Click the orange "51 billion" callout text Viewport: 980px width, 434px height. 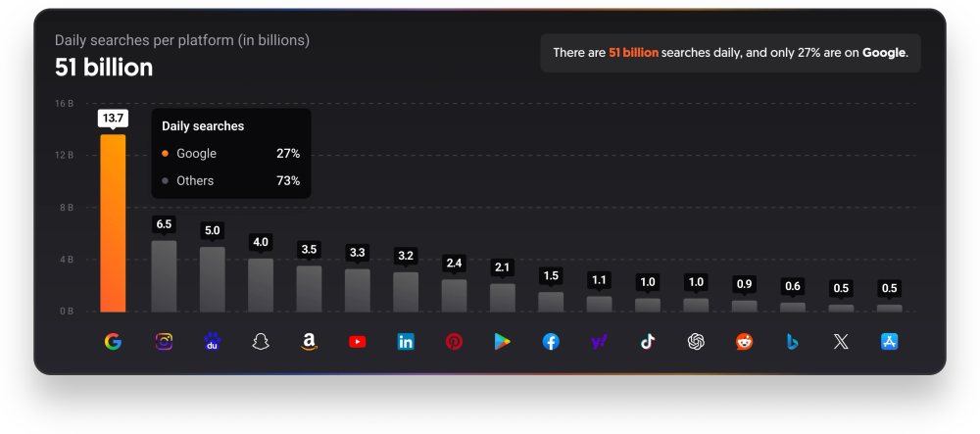tap(633, 53)
